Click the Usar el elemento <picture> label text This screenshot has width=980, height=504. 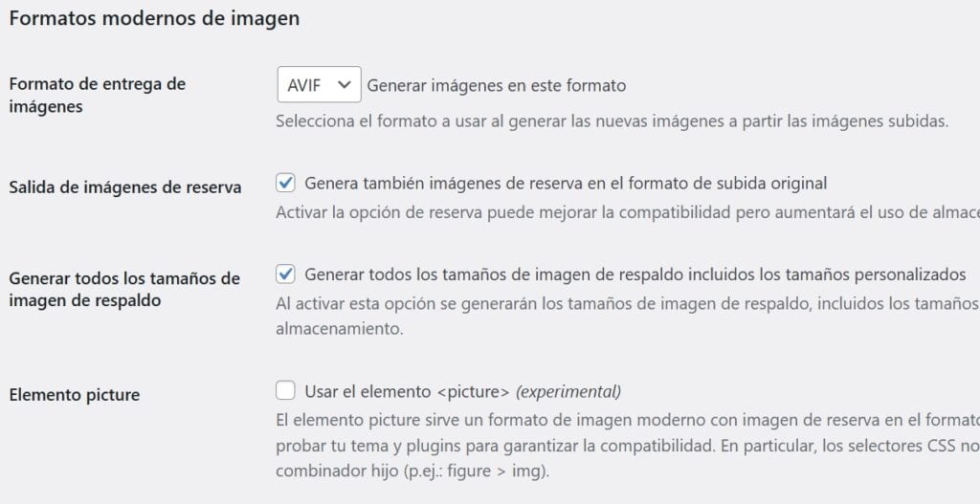(408, 392)
